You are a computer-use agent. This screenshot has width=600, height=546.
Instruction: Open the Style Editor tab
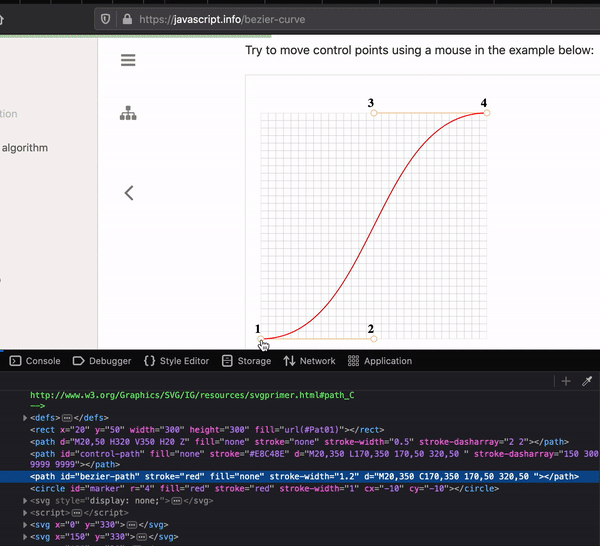(x=176, y=361)
